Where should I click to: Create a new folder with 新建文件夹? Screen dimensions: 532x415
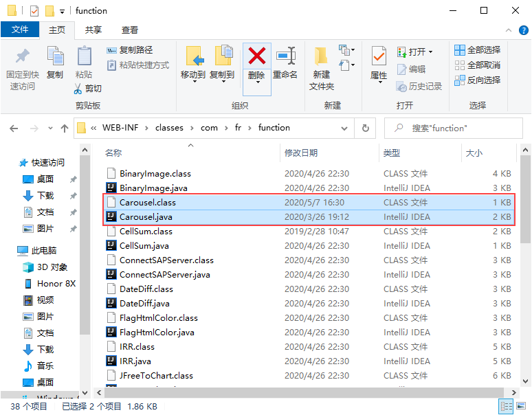click(x=321, y=69)
